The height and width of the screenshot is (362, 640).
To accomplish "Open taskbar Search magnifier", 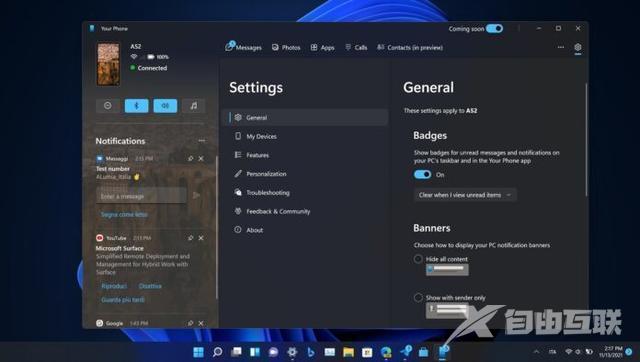I will click(218, 352).
